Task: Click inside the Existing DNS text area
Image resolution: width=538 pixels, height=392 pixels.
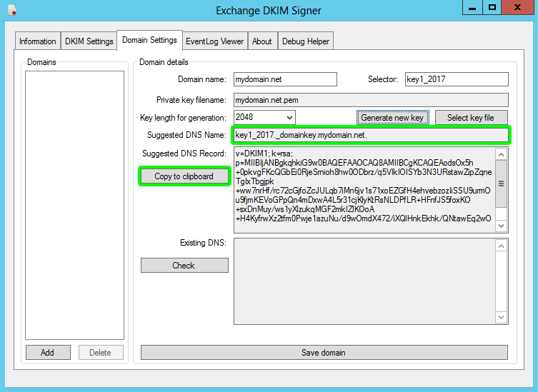Action: pos(364,281)
